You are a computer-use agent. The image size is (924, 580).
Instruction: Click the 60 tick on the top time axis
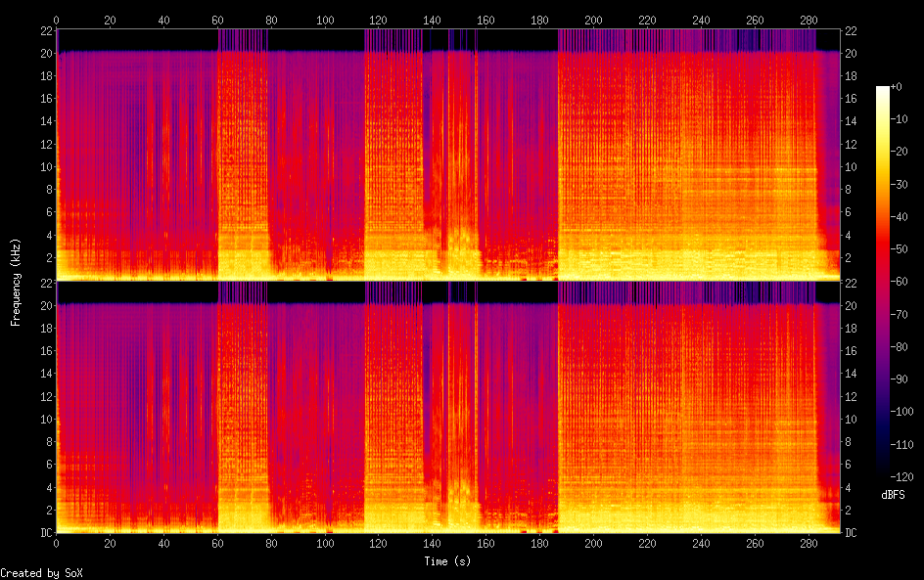click(x=217, y=20)
